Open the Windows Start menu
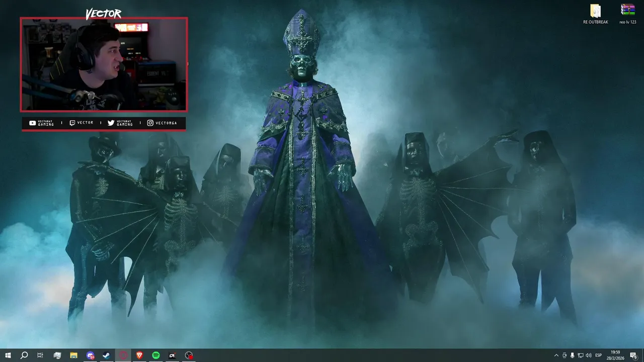The height and width of the screenshot is (362, 644). (x=8, y=355)
